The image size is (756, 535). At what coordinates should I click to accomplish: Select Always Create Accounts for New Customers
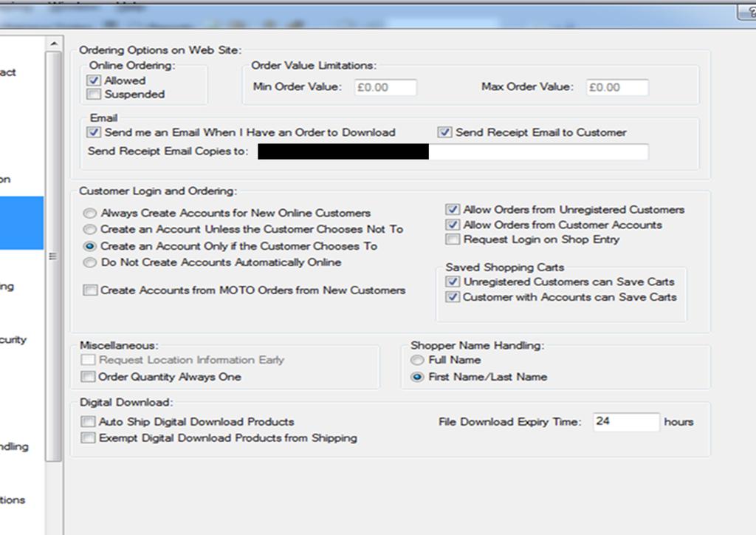[x=89, y=213]
